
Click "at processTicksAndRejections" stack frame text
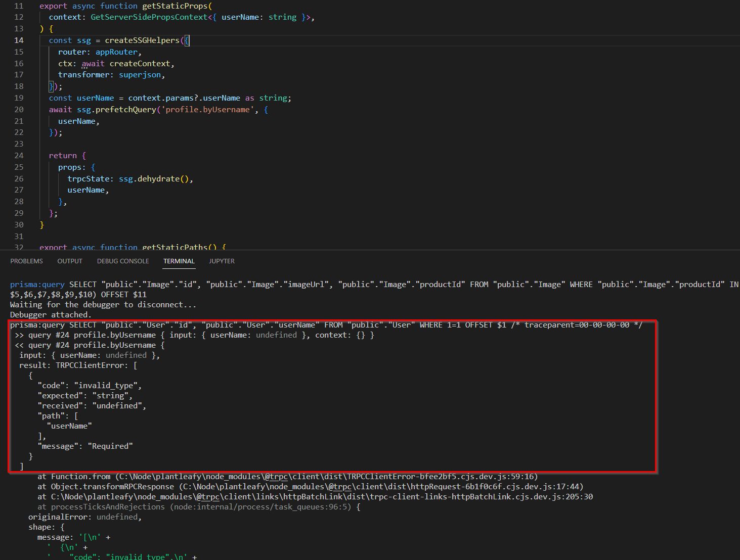pyautogui.click(x=101, y=507)
